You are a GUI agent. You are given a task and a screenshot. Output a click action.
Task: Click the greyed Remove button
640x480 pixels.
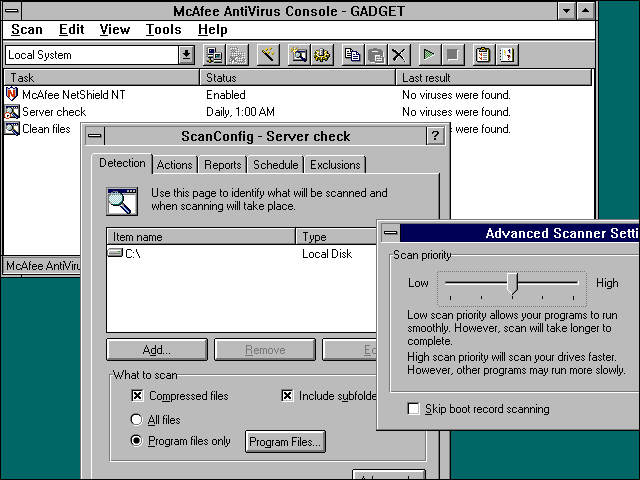(x=265, y=350)
